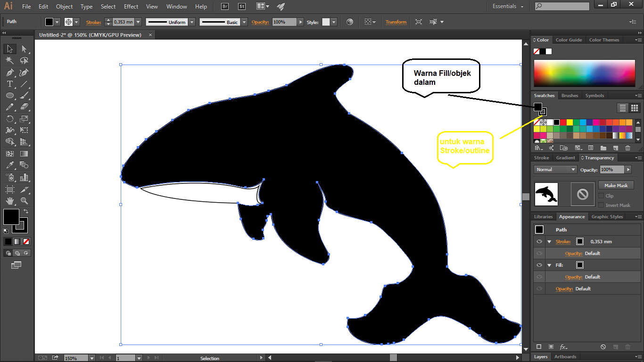This screenshot has width=644, height=362.
Task: Collapse the Fill attribute triangle in Appearance
Action: tap(549, 265)
